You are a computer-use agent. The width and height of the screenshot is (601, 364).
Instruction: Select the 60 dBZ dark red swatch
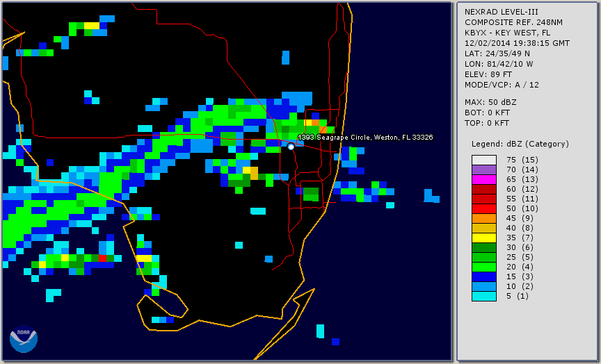coord(483,189)
